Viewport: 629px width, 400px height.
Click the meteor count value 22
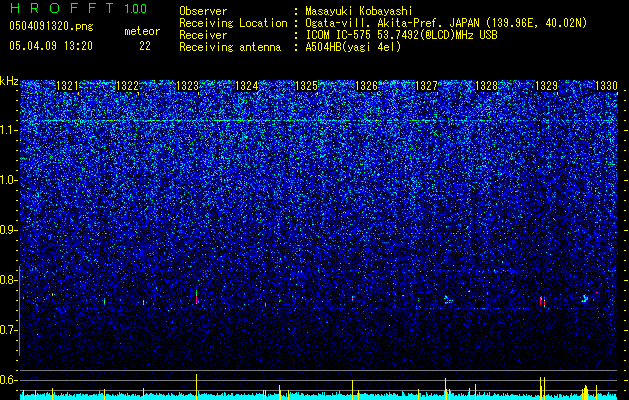click(x=145, y=46)
